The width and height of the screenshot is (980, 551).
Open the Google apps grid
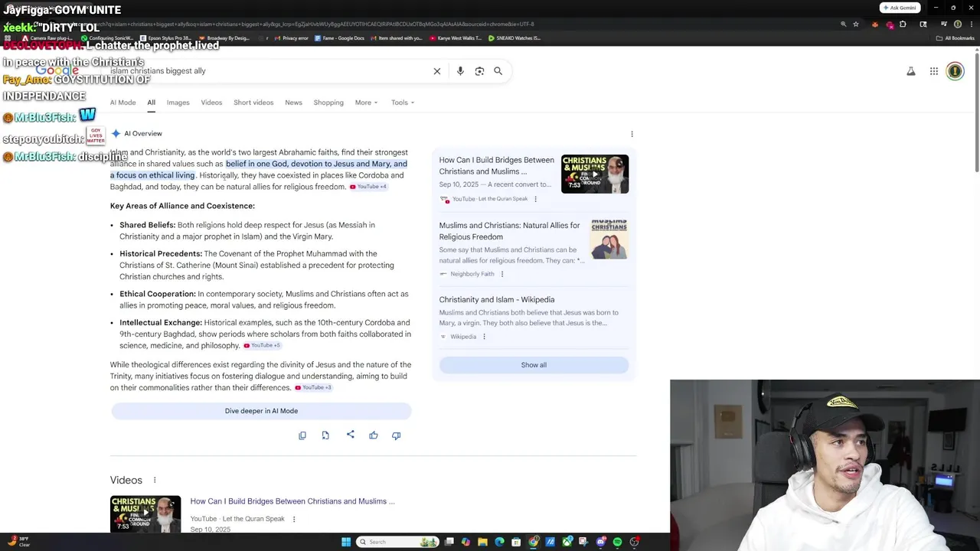934,71
